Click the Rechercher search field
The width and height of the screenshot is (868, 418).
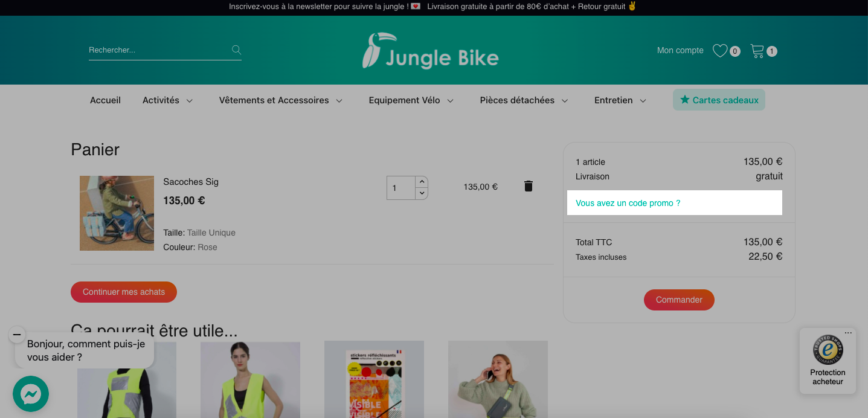point(159,50)
